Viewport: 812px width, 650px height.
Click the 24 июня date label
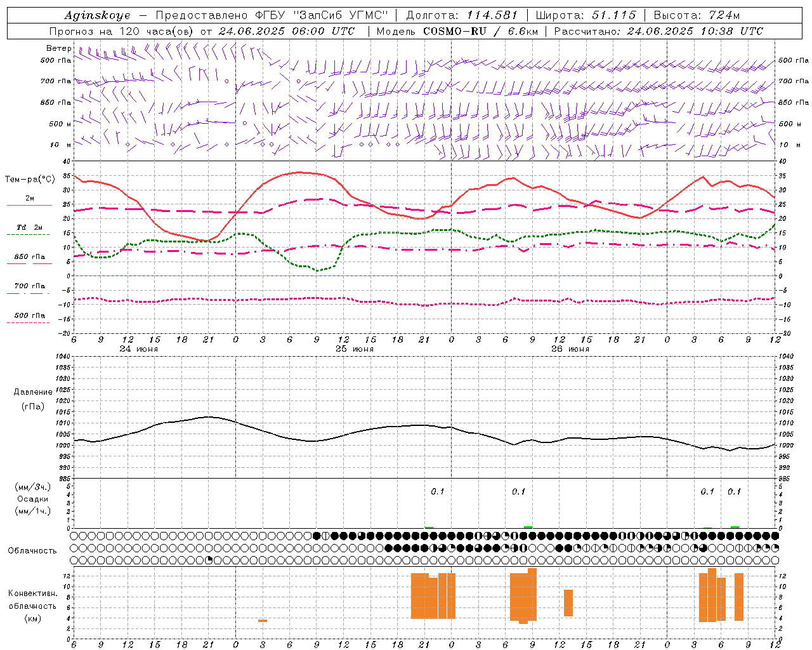click(139, 349)
